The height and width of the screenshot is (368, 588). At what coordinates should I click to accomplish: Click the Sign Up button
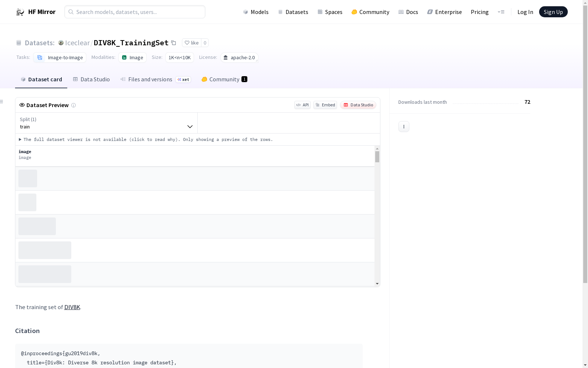(553, 12)
